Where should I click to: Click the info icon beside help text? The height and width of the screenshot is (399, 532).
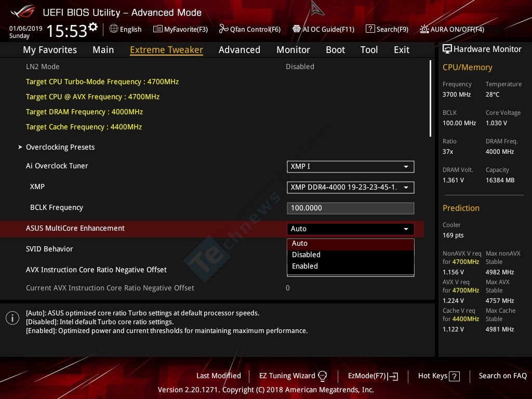click(12, 318)
